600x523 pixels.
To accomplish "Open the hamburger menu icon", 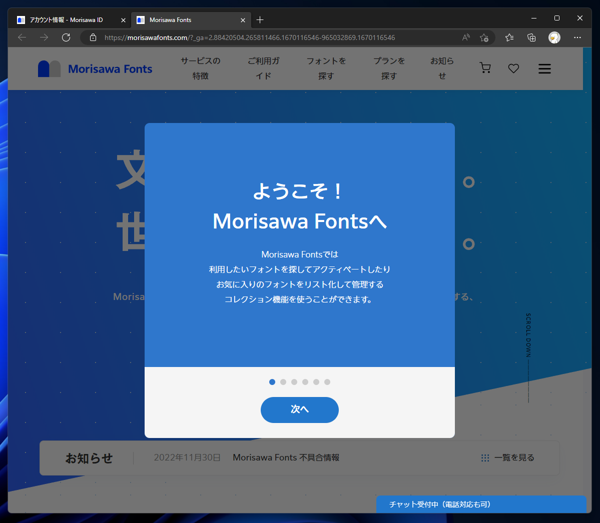I will (x=545, y=69).
